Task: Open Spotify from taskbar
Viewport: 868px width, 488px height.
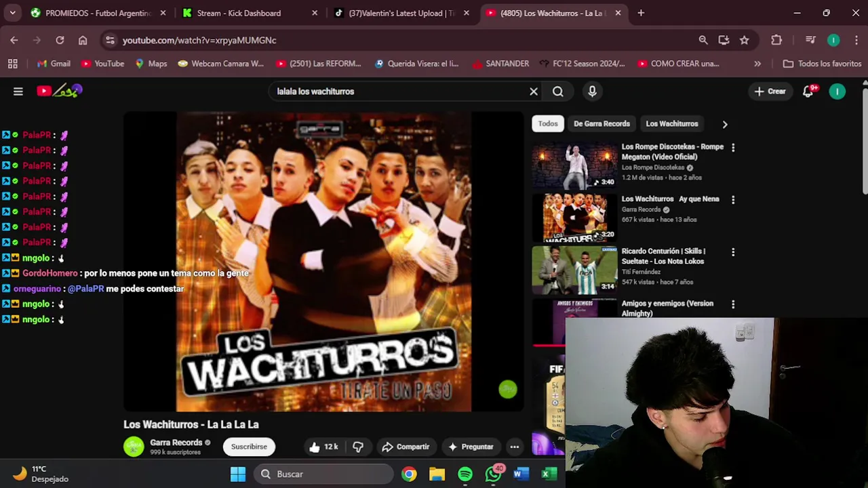Action: pos(465,474)
